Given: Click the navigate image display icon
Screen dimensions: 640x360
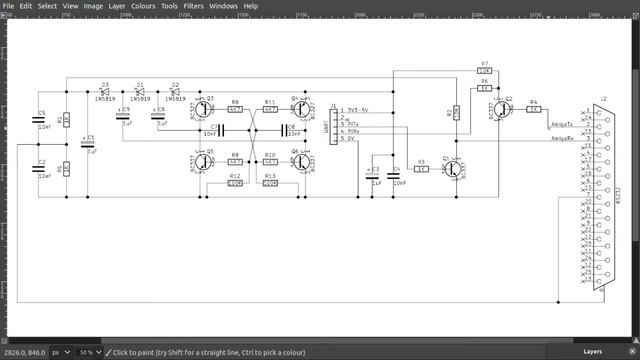Looking at the screenshot, I should tap(636, 340).
